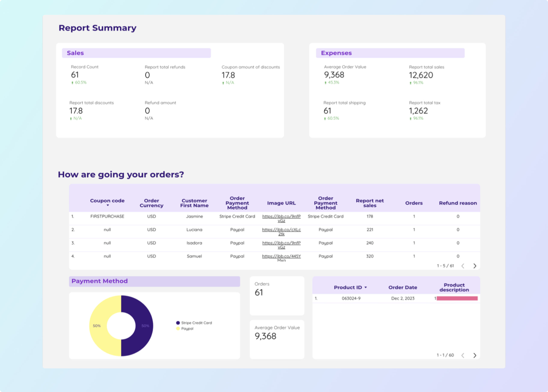The height and width of the screenshot is (392, 548).
Task: Click the pink product description bar
Action: click(x=457, y=298)
